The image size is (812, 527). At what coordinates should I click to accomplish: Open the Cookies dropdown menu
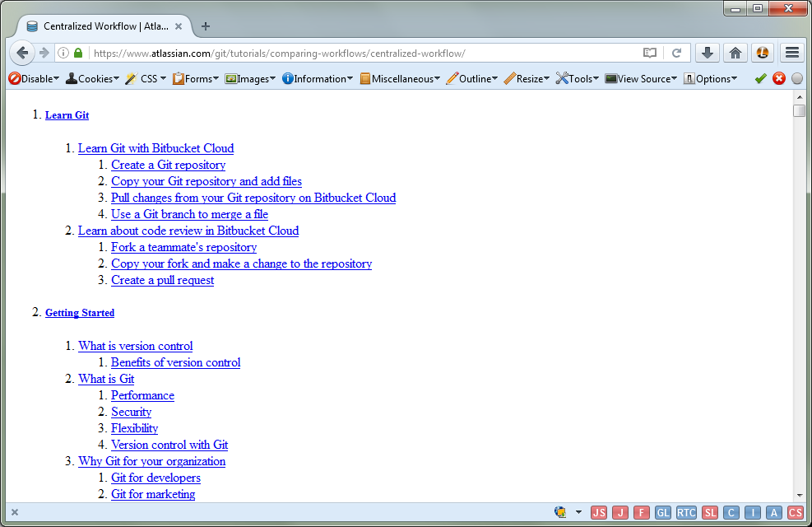click(92, 79)
